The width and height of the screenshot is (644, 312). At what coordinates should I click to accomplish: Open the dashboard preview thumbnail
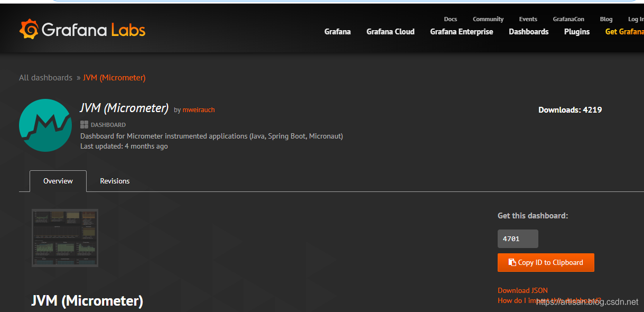coord(65,238)
